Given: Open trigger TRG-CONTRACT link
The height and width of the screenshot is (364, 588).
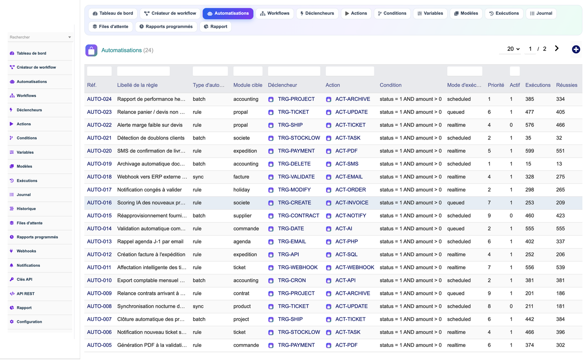Looking at the screenshot, I should (x=299, y=216).
